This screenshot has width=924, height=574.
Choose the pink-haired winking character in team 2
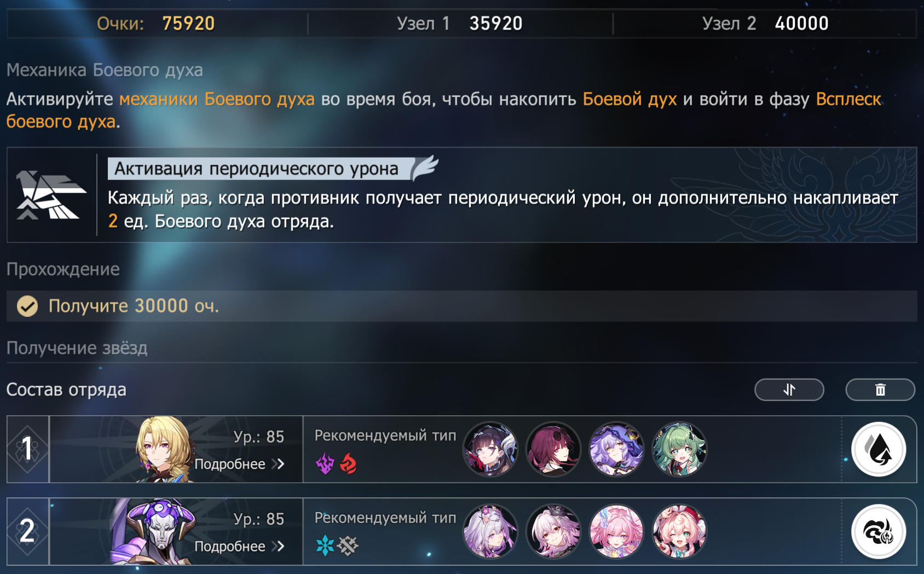click(679, 531)
